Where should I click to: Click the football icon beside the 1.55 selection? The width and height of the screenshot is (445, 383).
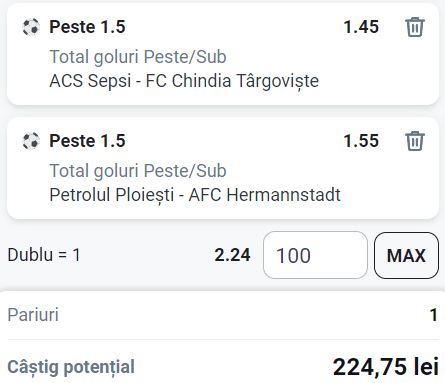click(31, 141)
